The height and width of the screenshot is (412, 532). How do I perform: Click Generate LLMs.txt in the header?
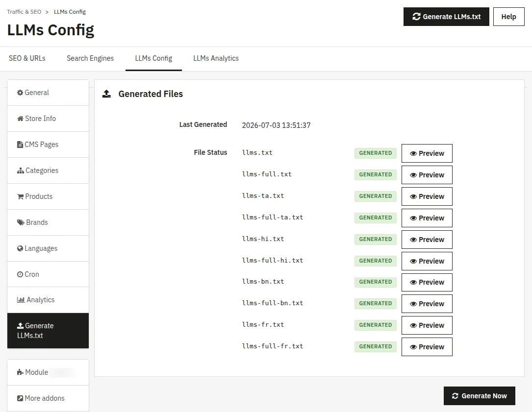tap(446, 17)
